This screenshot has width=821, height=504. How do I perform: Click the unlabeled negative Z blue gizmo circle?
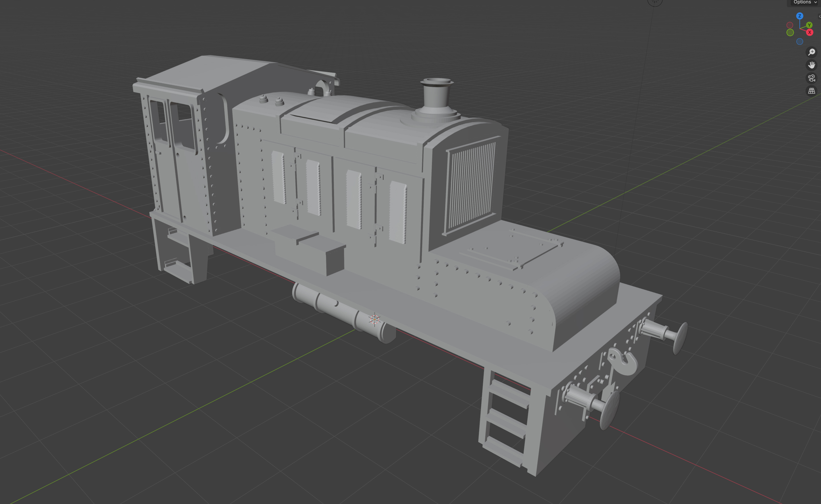pyautogui.click(x=799, y=42)
